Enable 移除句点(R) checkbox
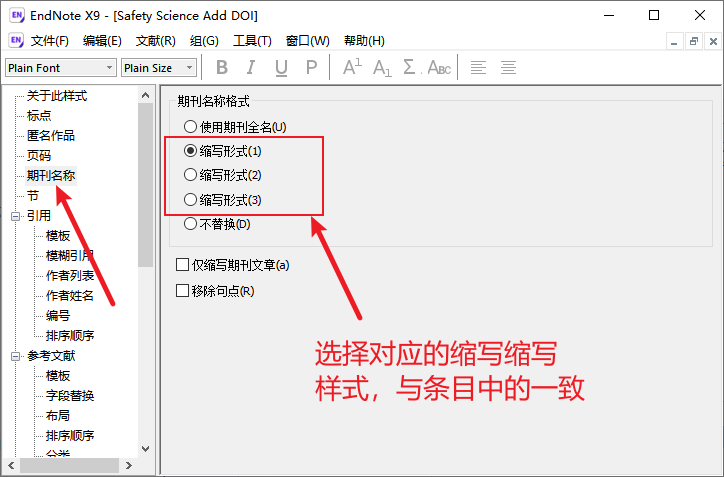The width and height of the screenshot is (724, 477). pyautogui.click(x=215, y=291)
